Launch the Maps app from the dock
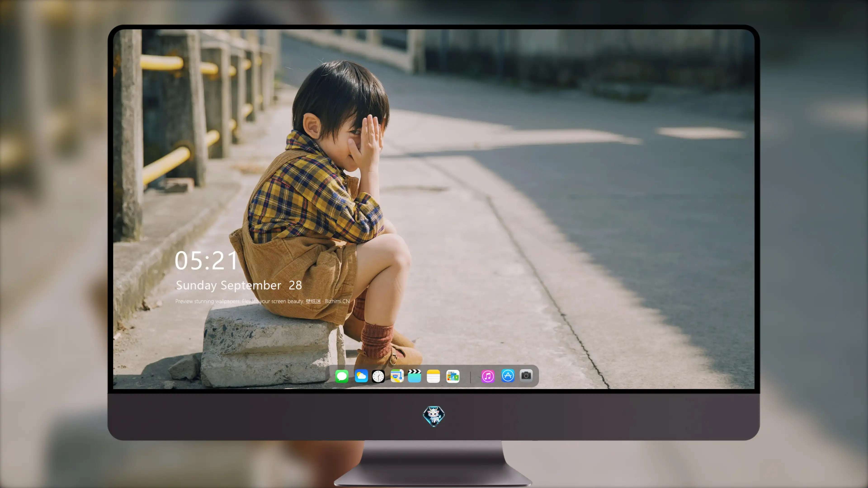 click(x=397, y=376)
